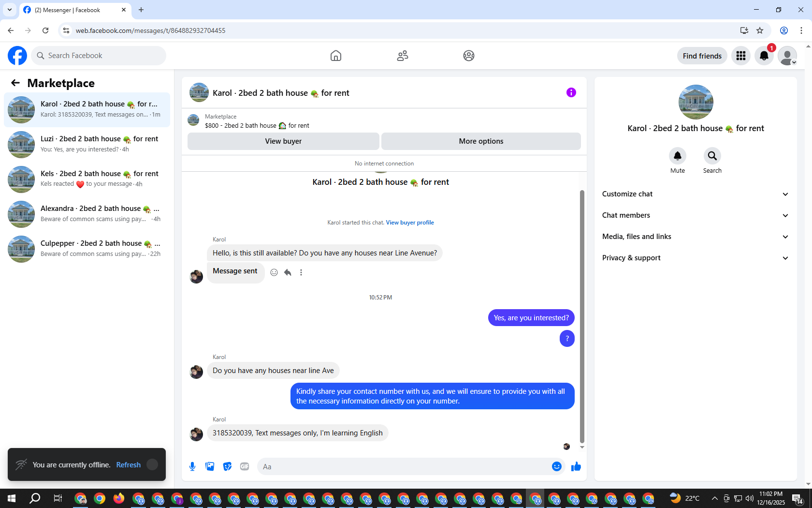The image size is (812, 508).
Task: Click the 'Yes, are you interested?' message bubble
Action: 531,318
